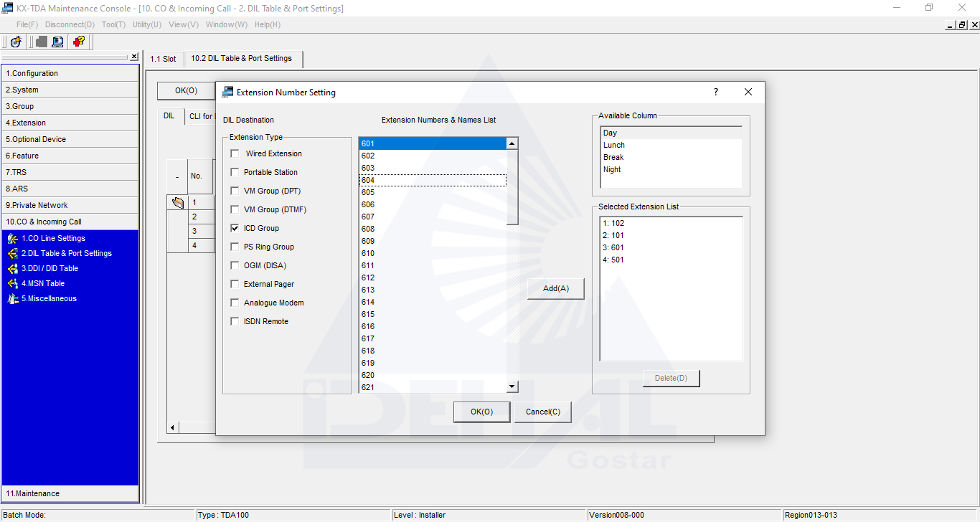Enable the PS Ring Group checkbox

click(x=235, y=247)
